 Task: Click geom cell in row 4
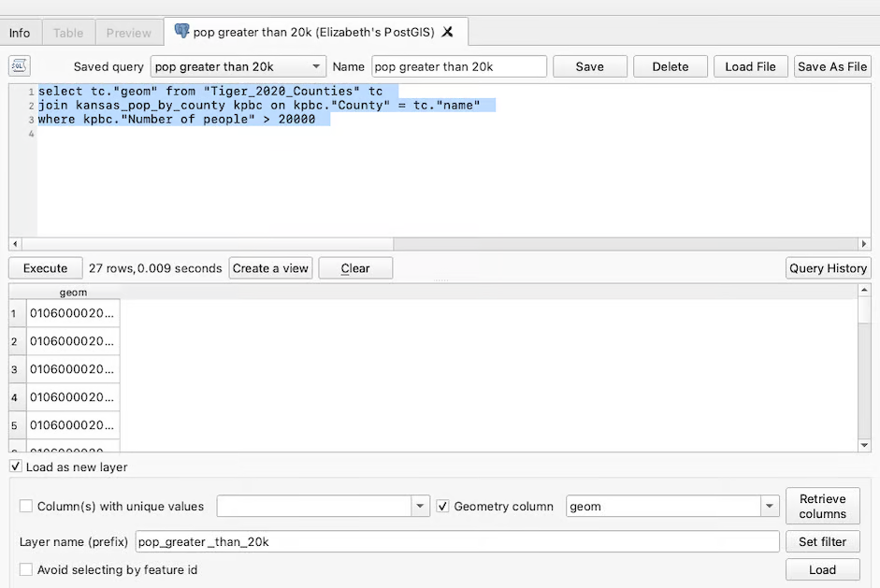click(x=73, y=397)
